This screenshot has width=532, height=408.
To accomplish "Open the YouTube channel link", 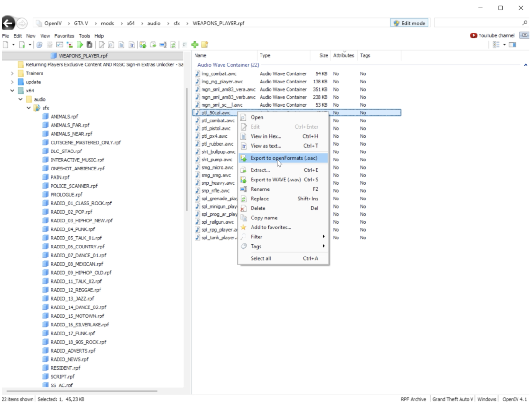I will pyautogui.click(x=496, y=35).
